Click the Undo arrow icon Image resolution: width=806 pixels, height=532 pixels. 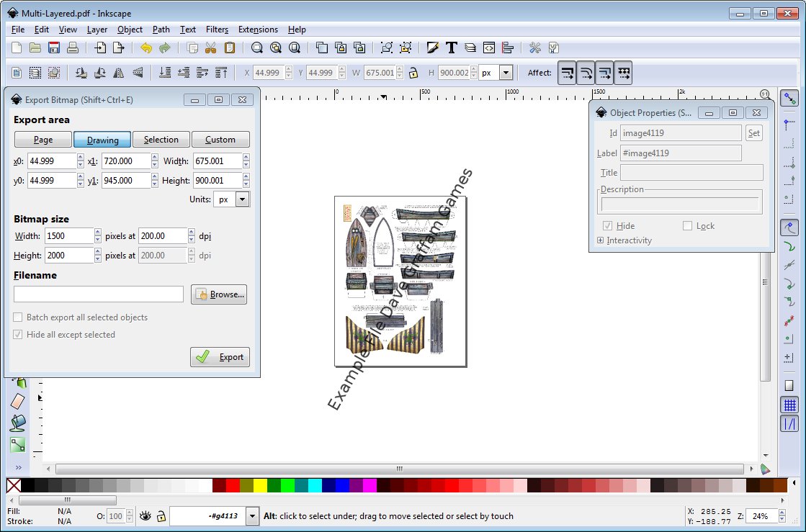pyautogui.click(x=146, y=48)
